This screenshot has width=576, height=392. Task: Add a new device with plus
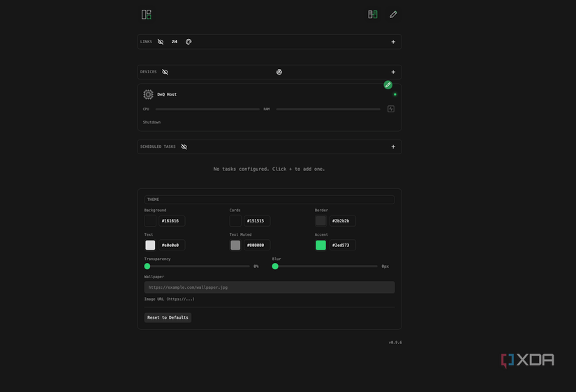[x=393, y=72]
